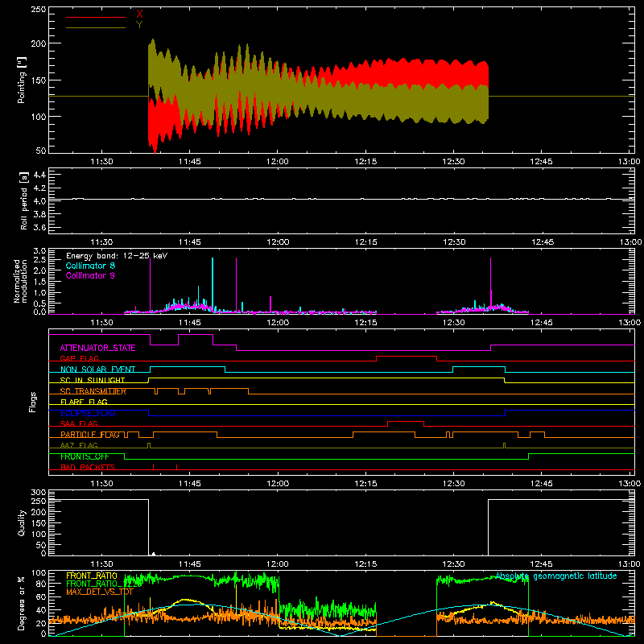The width and height of the screenshot is (644, 644).
Task: Click the ECLIPSE_FLAG label
Action: click(88, 413)
